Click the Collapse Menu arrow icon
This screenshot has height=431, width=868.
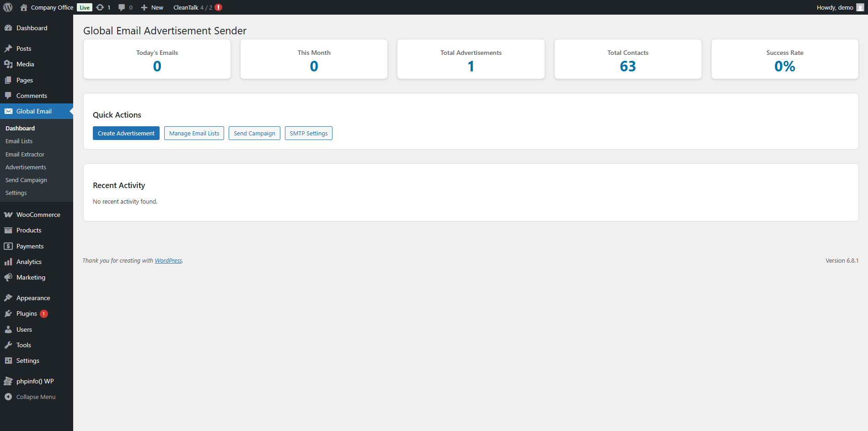tap(8, 397)
